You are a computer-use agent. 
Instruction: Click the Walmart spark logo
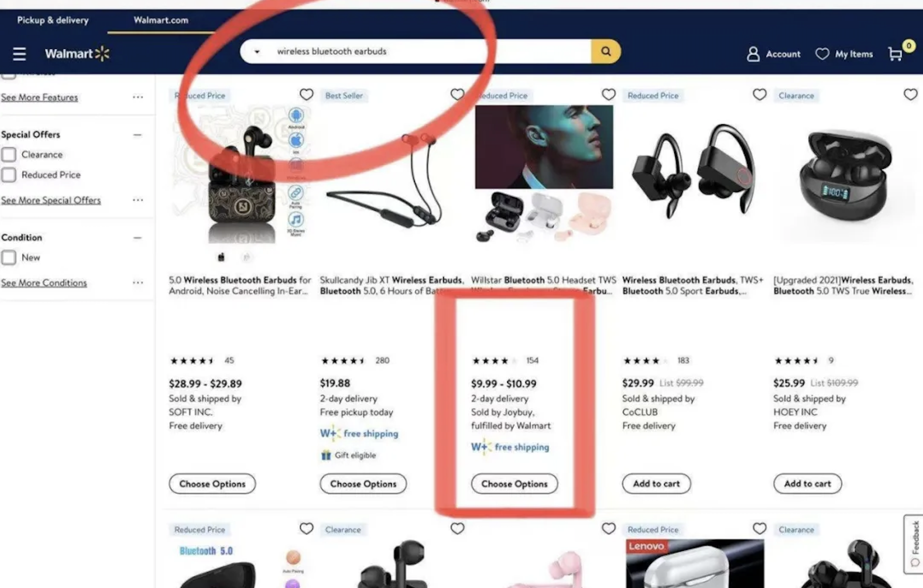(102, 54)
